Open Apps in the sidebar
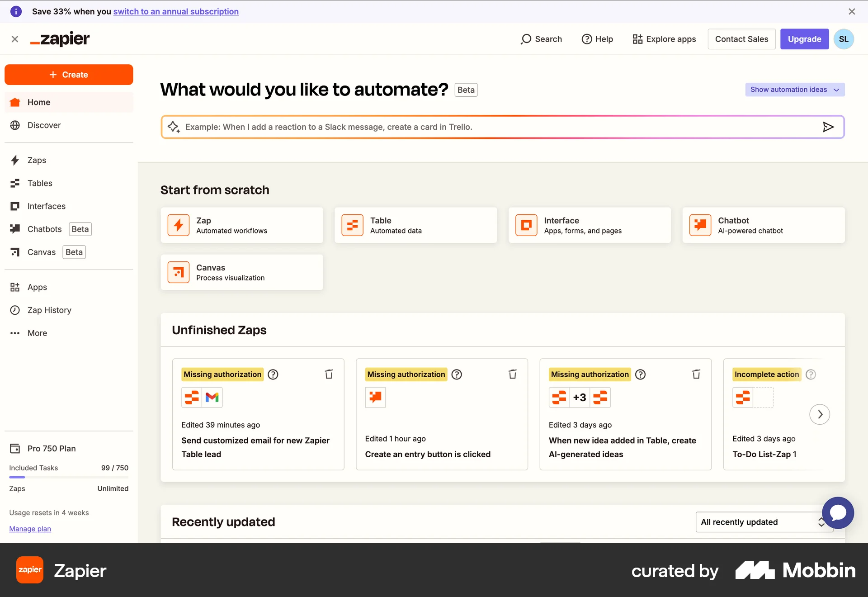 pyautogui.click(x=69, y=287)
